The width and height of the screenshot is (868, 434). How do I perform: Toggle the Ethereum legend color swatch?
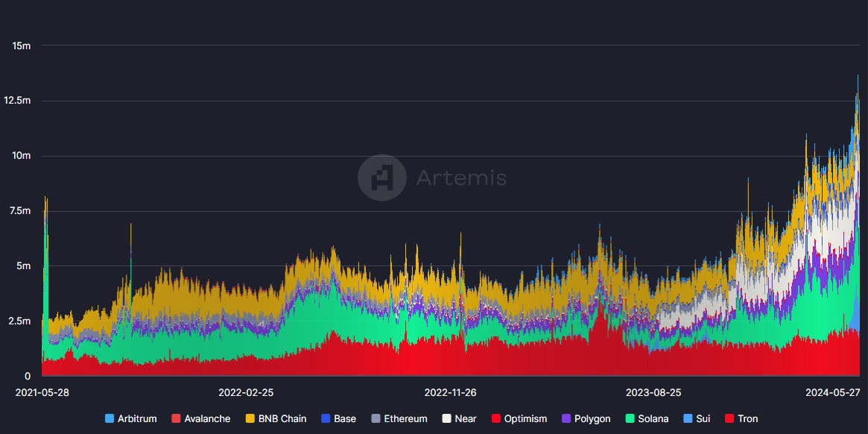[376, 418]
